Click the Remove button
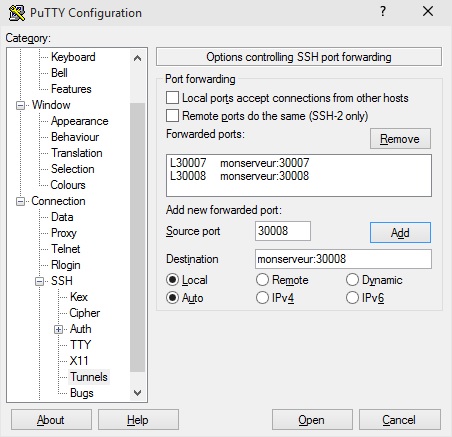This screenshot has height=437, width=452. click(x=400, y=139)
